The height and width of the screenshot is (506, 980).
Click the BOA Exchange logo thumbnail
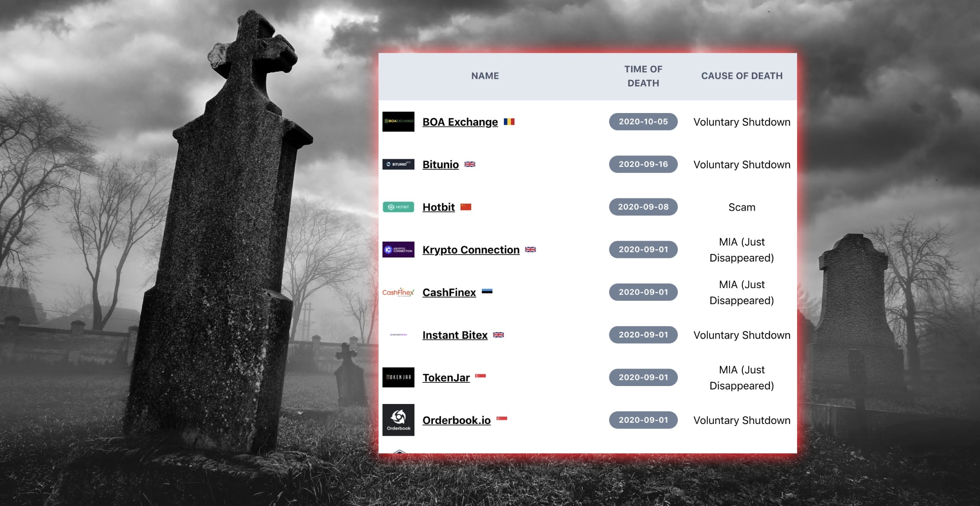pos(398,122)
